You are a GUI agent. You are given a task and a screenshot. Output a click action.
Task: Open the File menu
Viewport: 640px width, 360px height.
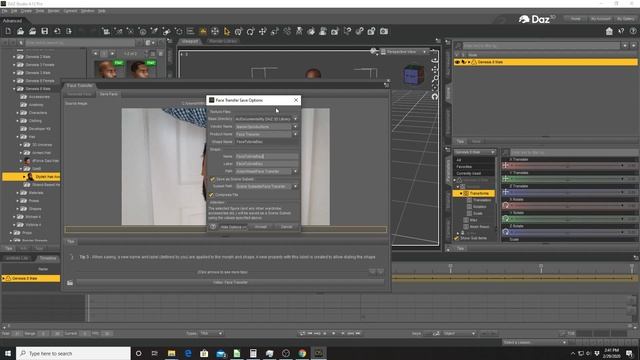click(x=4, y=11)
